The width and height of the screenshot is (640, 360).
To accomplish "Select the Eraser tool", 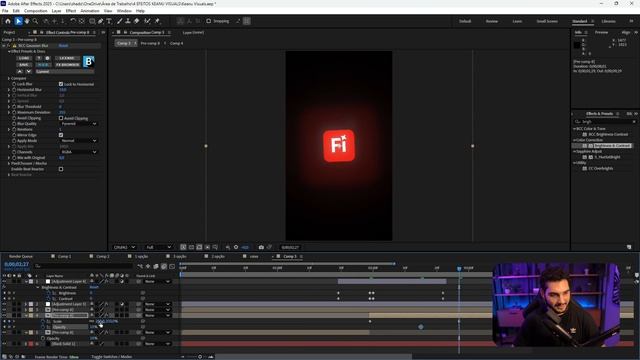I will [x=137, y=21].
